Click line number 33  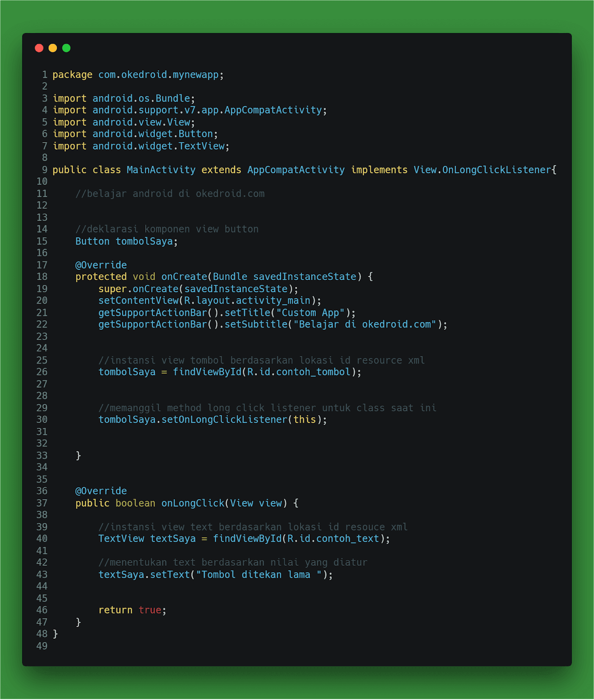pyautogui.click(x=42, y=456)
